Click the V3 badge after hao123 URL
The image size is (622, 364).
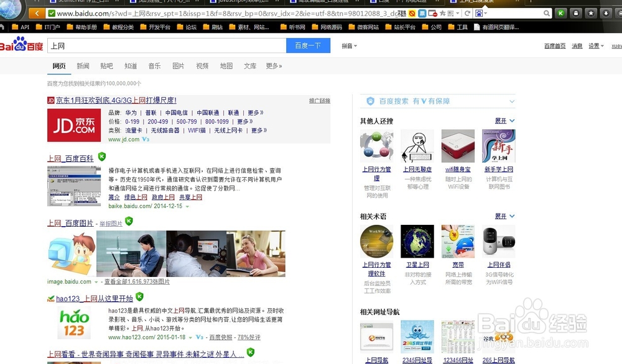click(x=200, y=337)
